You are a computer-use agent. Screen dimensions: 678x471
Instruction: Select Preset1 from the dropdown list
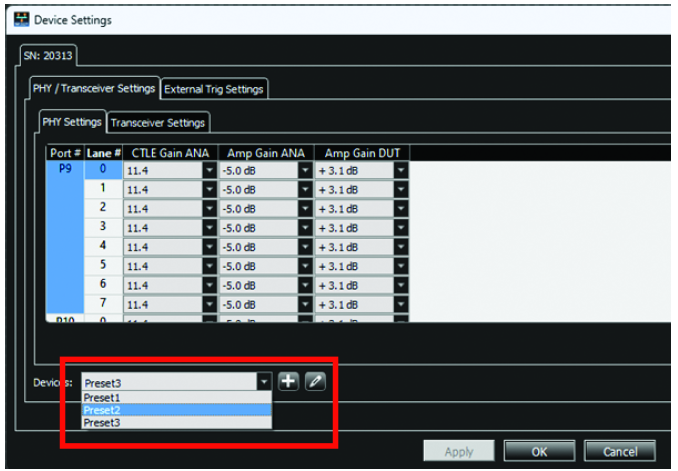point(176,397)
